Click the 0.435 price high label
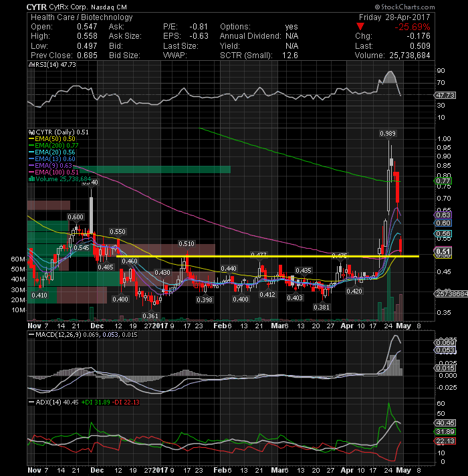This screenshot has width=468, height=476. (x=304, y=271)
